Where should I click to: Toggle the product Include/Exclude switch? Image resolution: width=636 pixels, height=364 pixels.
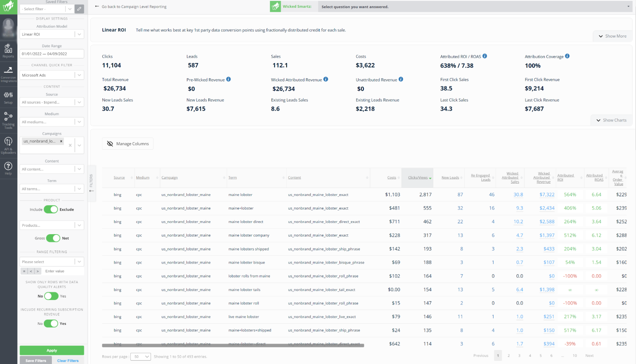click(51, 209)
